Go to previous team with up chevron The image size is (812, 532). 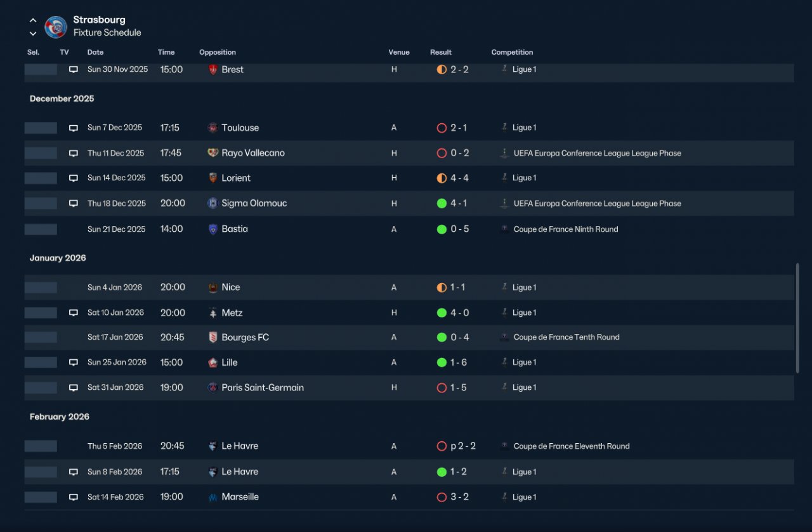pyautogui.click(x=33, y=20)
